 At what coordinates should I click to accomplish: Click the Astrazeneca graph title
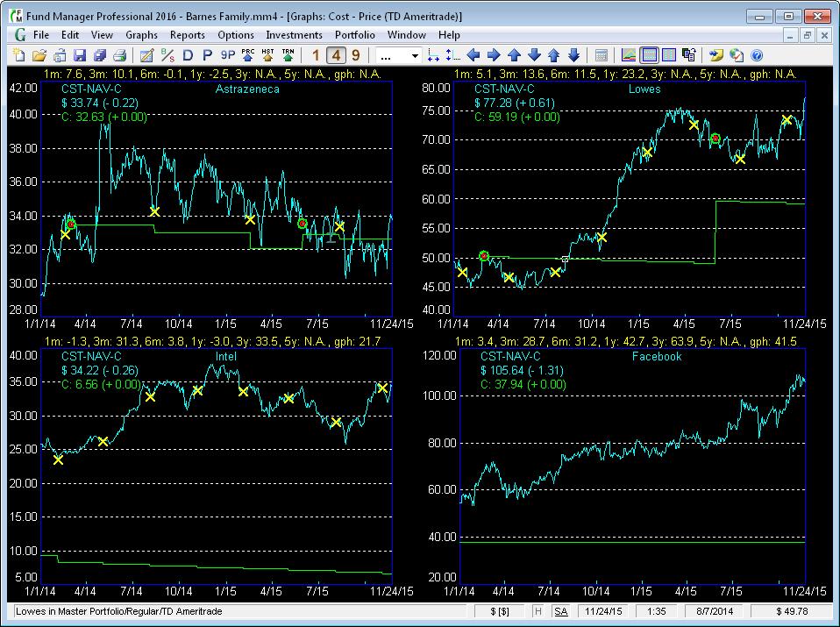coord(247,89)
